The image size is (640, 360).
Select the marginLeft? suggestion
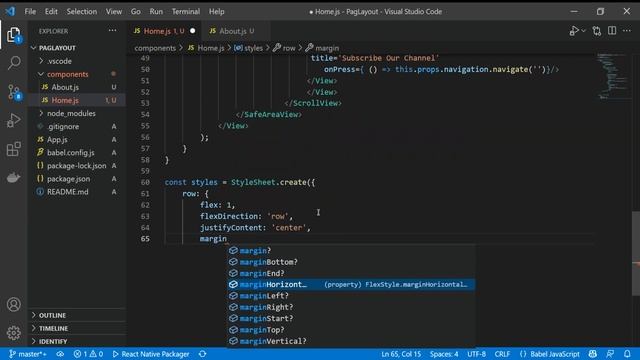pyautogui.click(x=351, y=296)
